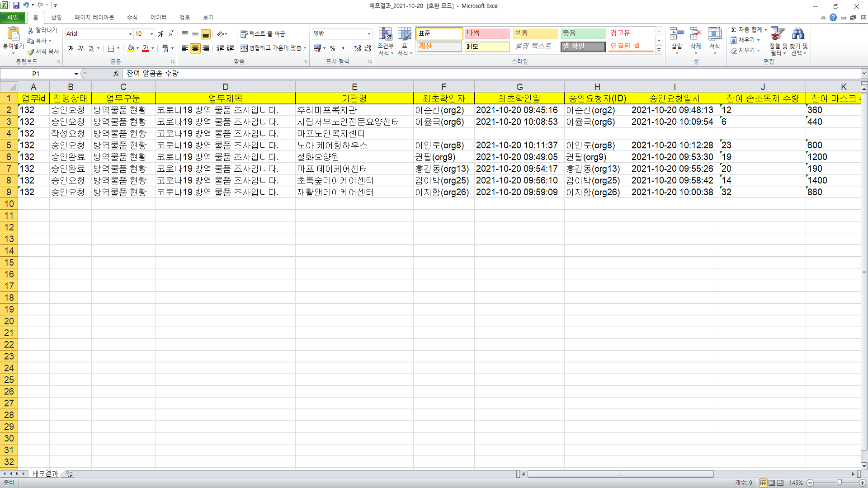Click the increase indent icon
Image resolution: width=868 pixels, height=488 pixels.
pos(231,48)
